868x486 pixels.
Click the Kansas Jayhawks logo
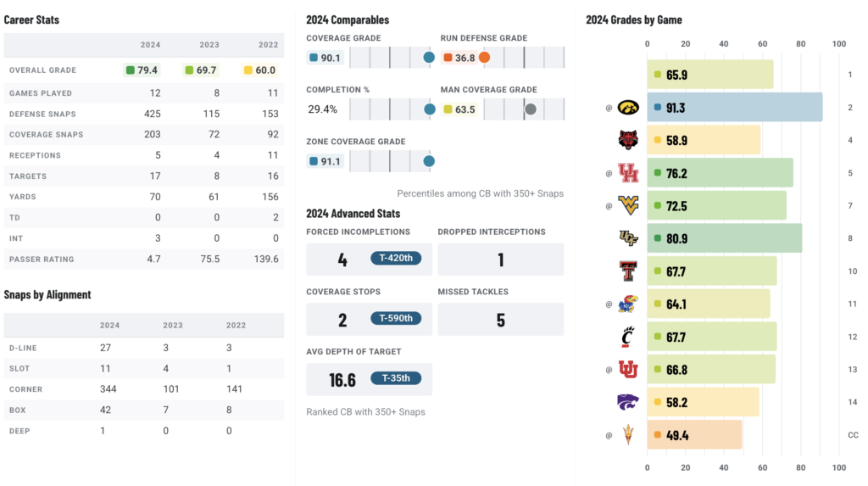[x=628, y=304]
